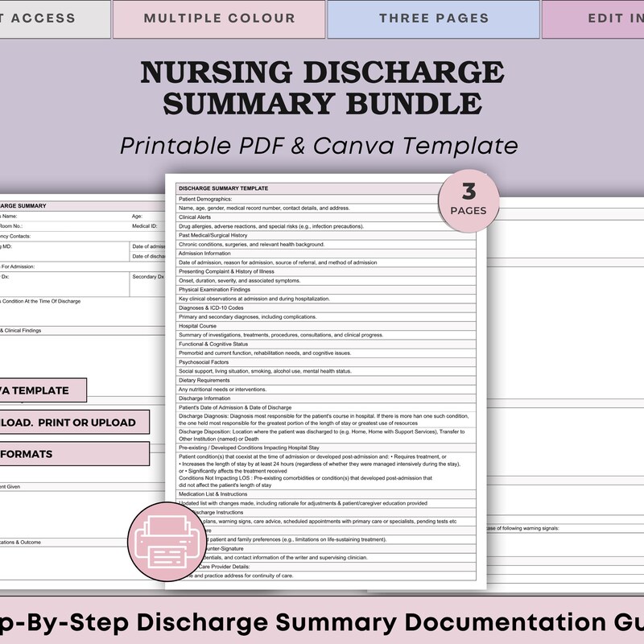The image size is (644, 644).
Task: Click Condition At the Time Of Discharge
Action: tap(41, 301)
